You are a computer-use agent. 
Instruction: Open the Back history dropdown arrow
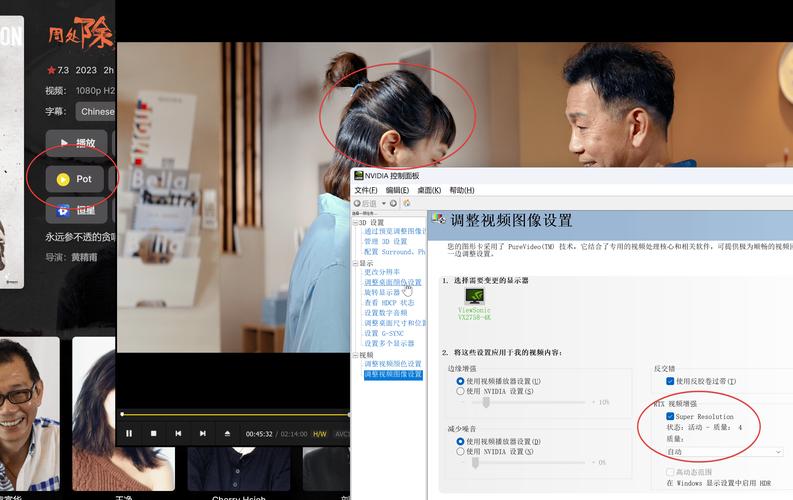tap(383, 203)
